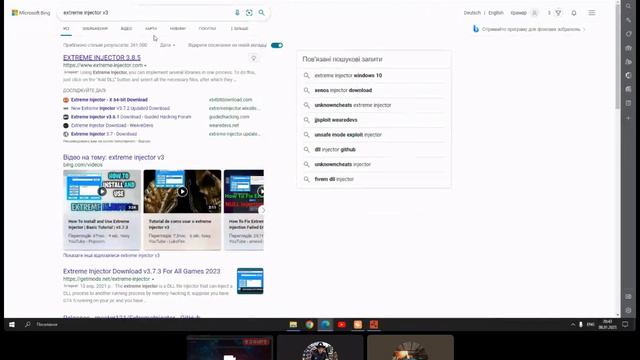Open the rewards trophy icon
The height and width of the screenshot is (360, 640).
[558, 13]
